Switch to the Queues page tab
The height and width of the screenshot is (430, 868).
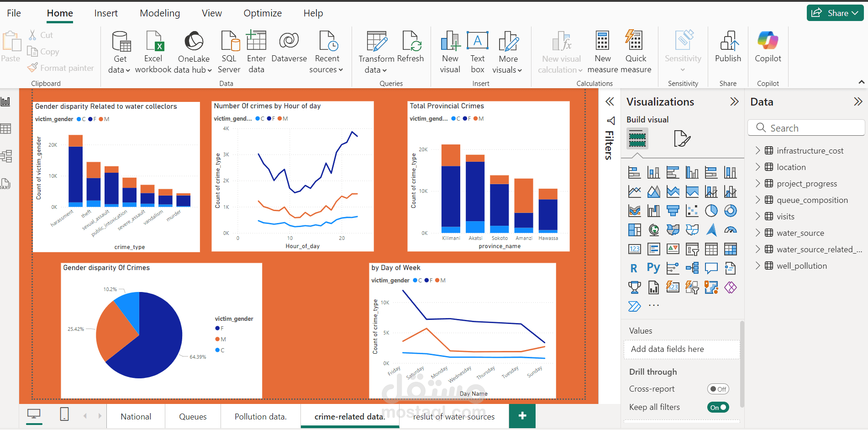pyautogui.click(x=193, y=416)
